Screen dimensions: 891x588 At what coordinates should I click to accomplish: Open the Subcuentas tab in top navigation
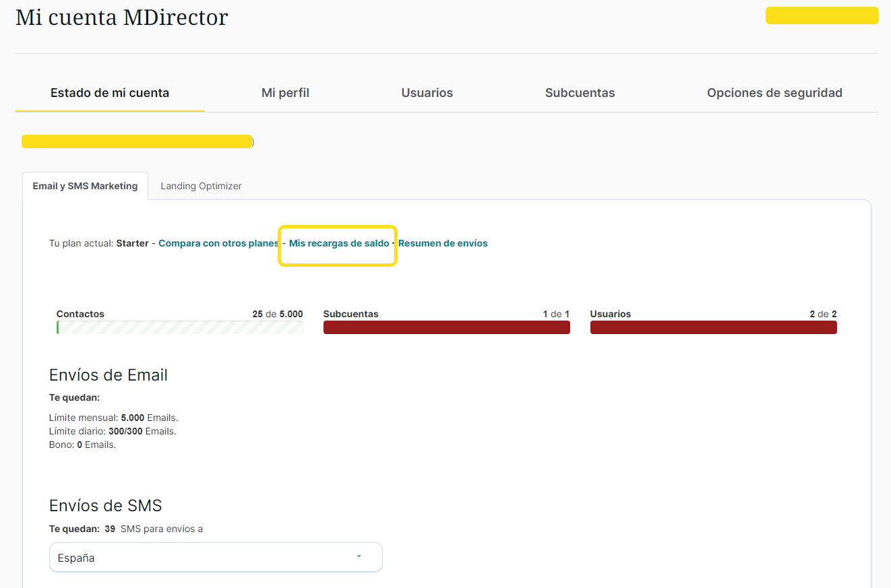pos(580,93)
